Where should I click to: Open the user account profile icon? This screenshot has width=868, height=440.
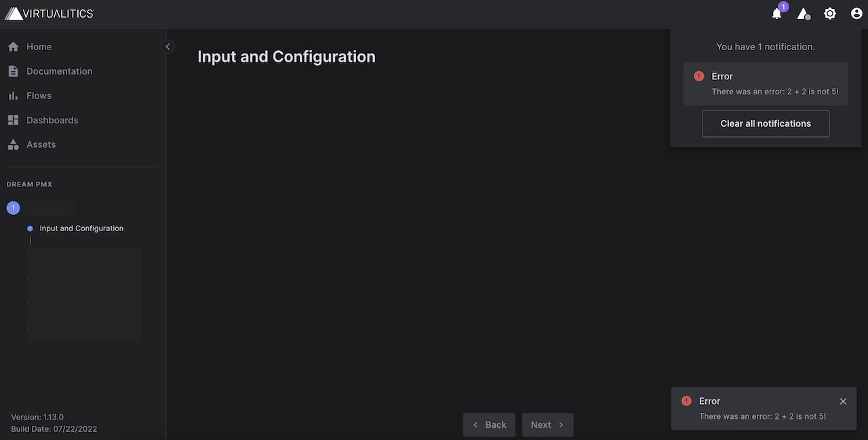856,14
